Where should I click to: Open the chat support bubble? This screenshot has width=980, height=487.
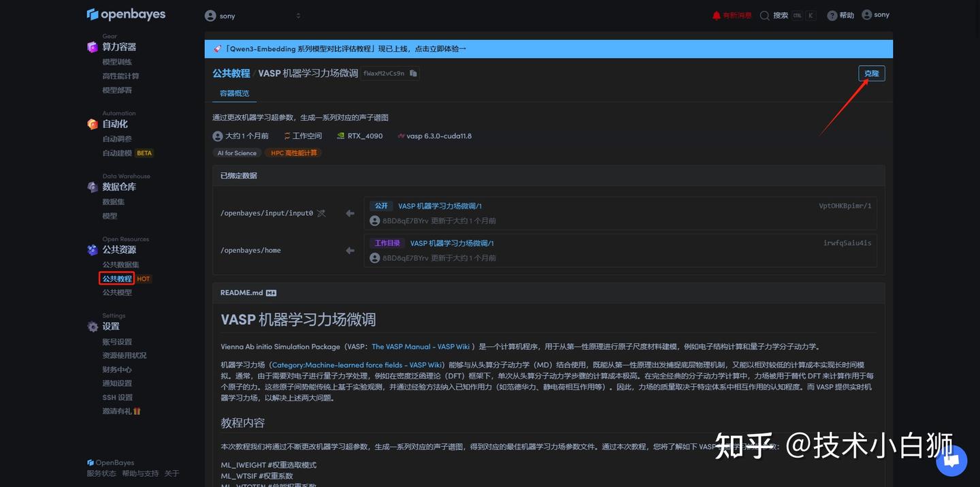point(951,460)
